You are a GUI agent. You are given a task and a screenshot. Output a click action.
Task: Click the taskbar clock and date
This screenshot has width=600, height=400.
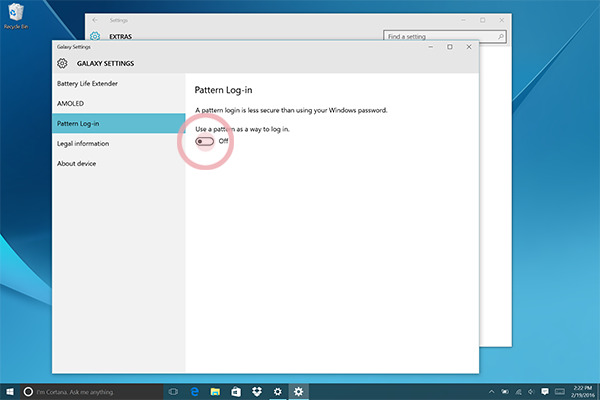(x=583, y=392)
